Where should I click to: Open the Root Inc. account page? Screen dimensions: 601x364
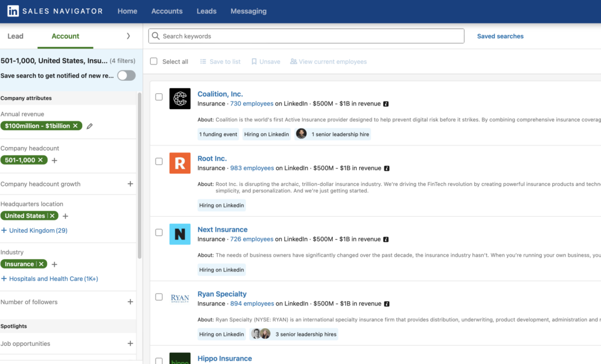(x=212, y=158)
